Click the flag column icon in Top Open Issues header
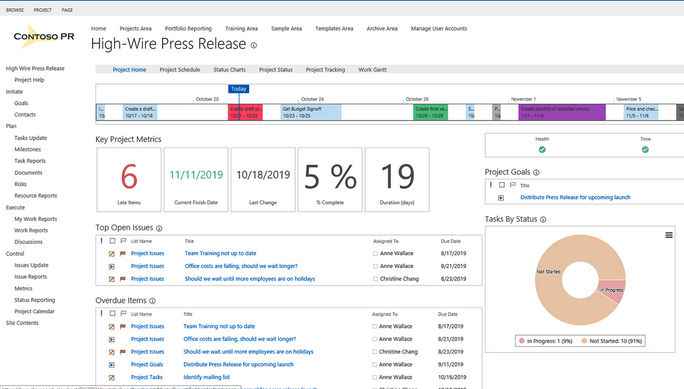 [123, 241]
